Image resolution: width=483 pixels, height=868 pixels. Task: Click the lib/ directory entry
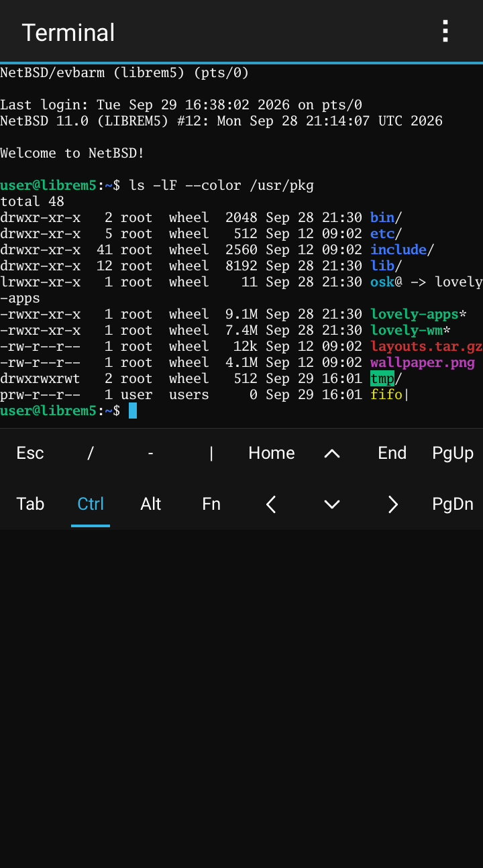pos(386,266)
